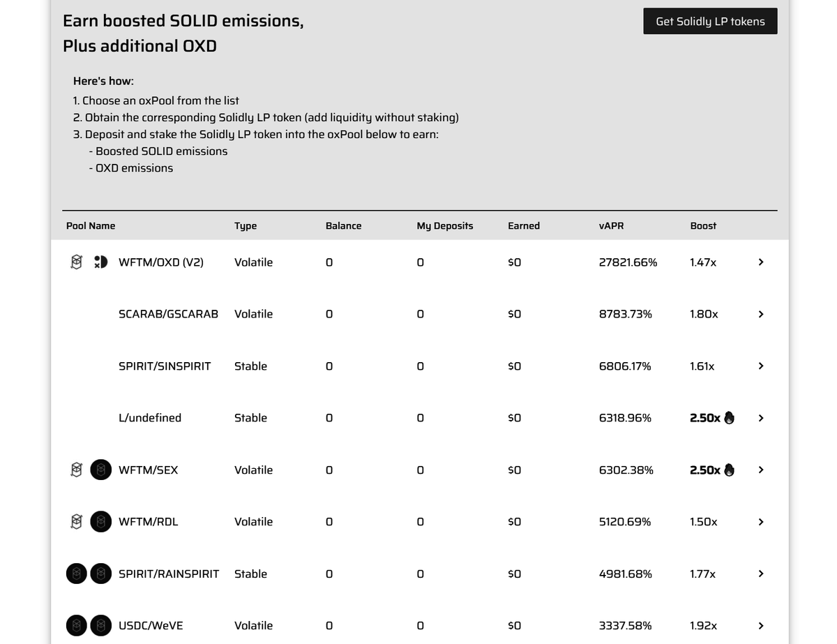Click the 1.61x boost value
This screenshot has height=644, width=837.
pos(702,366)
